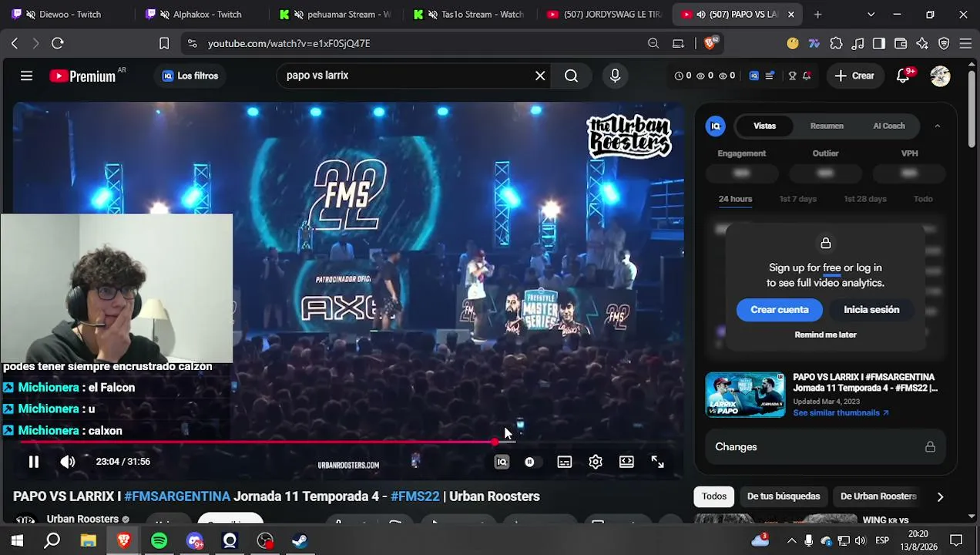Select the Todos filter chip
The height and width of the screenshot is (555, 980).
pos(714,496)
